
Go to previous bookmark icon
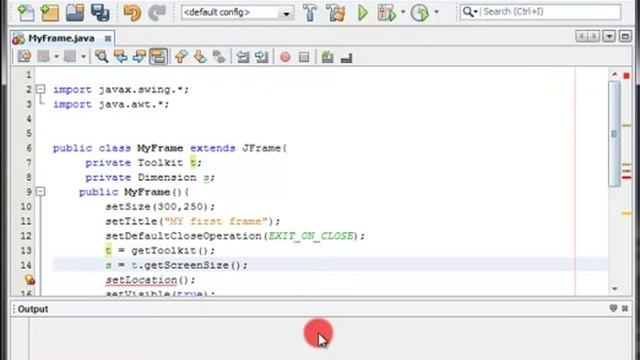[x=181, y=56]
